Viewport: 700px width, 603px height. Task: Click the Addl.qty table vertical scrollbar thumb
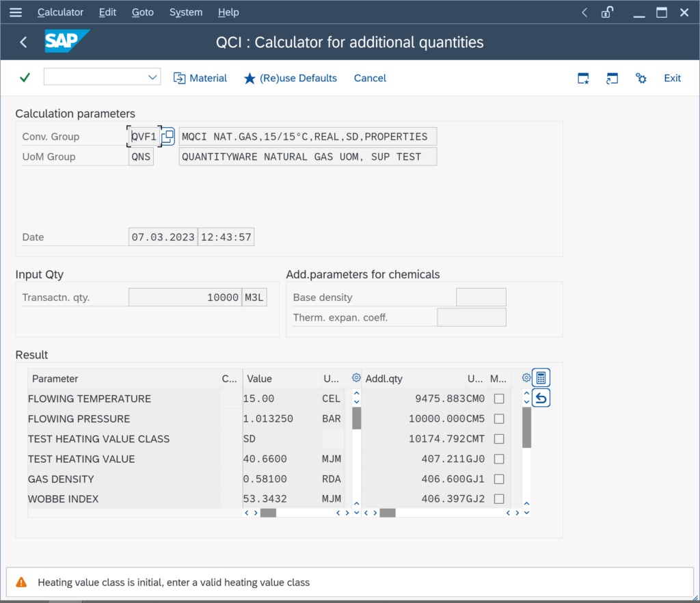(527, 427)
